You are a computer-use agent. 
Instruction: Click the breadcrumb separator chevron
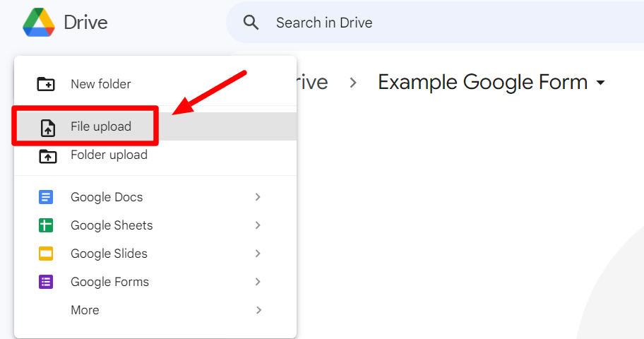[x=353, y=83]
